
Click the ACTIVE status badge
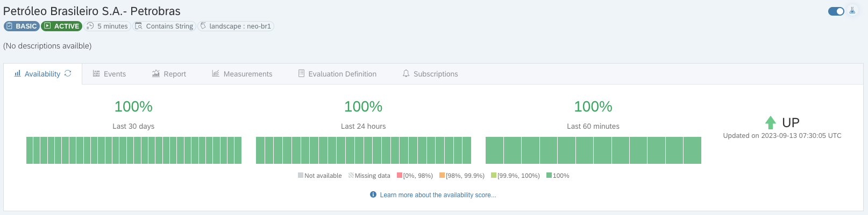61,26
